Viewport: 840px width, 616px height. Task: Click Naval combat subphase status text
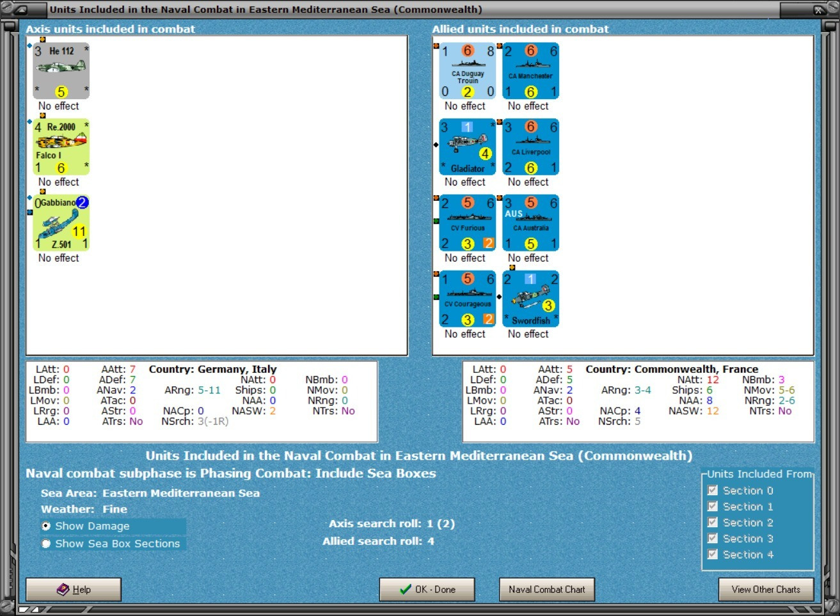point(231,473)
